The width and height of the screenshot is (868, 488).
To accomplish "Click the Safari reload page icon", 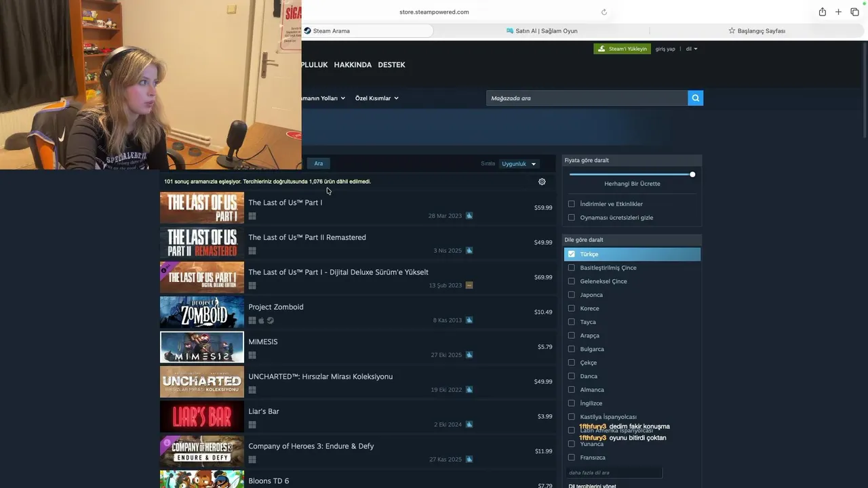I will pyautogui.click(x=604, y=12).
